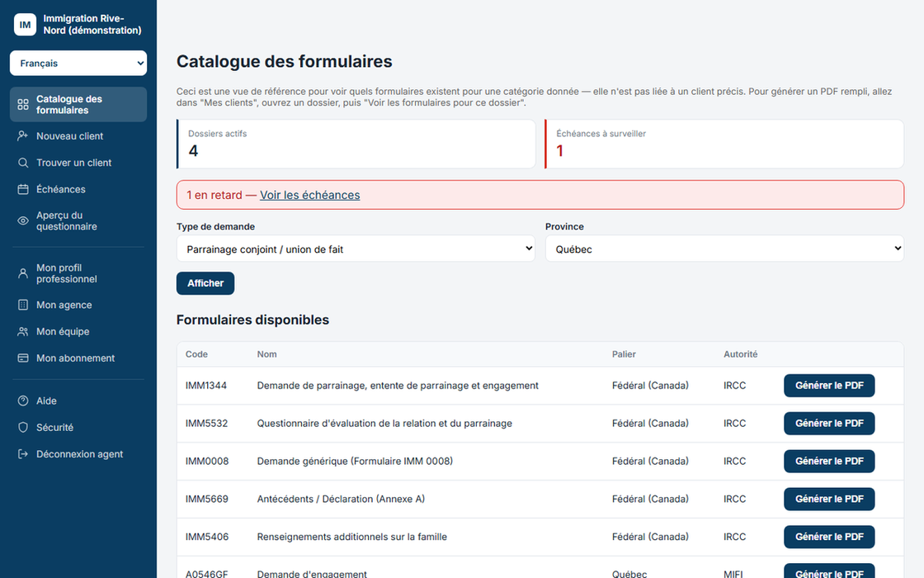Click the Nom column header
Viewport: 924px width, 578px height.
[x=267, y=354]
